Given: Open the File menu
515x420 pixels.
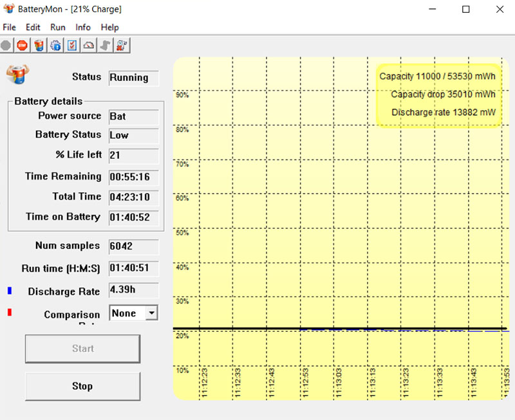Looking at the screenshot, I should click(x=10, y=28).
